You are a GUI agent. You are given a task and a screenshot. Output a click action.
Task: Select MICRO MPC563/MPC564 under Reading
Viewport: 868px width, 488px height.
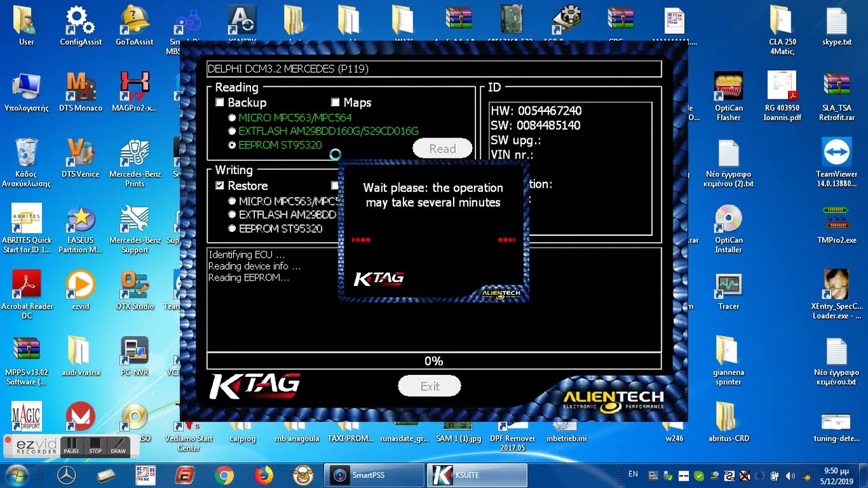[233, 117]
